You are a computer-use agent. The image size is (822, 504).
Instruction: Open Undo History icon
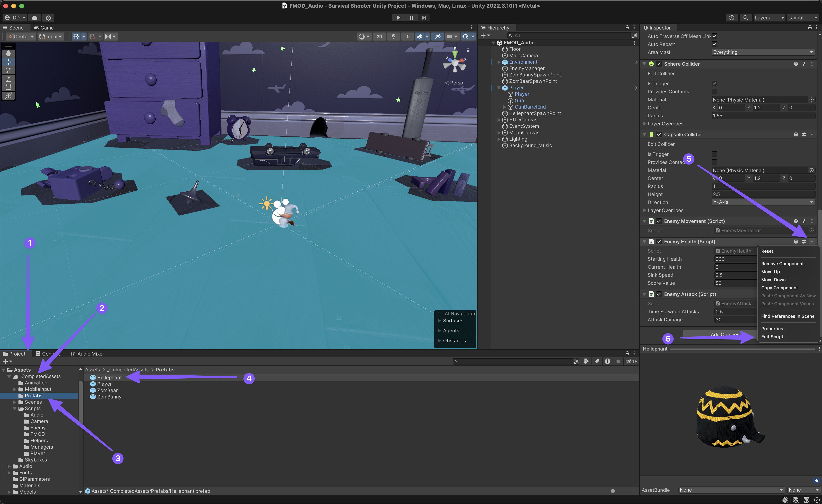click(732, 18)
